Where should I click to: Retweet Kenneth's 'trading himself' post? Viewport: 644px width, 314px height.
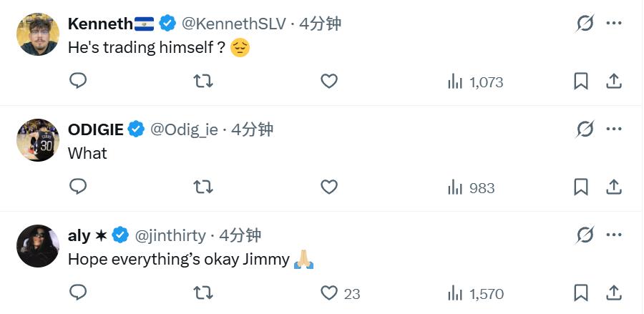pos(203,82)
